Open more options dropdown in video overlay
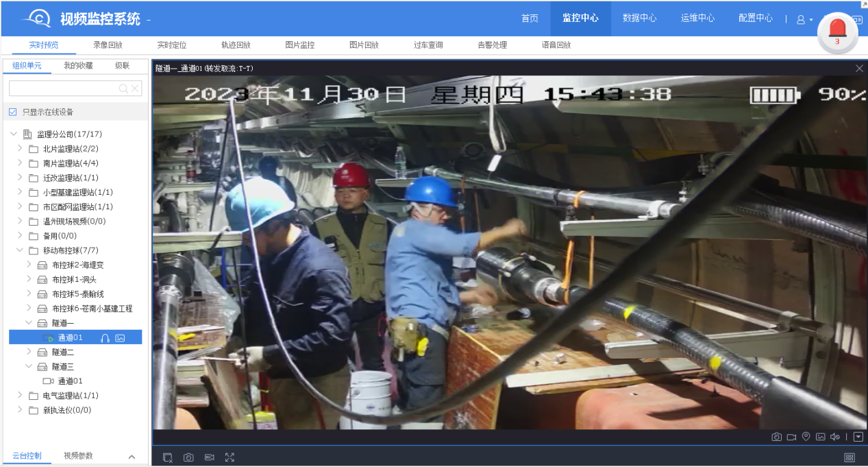The width and height of the screenshot is (868, 467). pyautogui.click(x=858, y=437)
